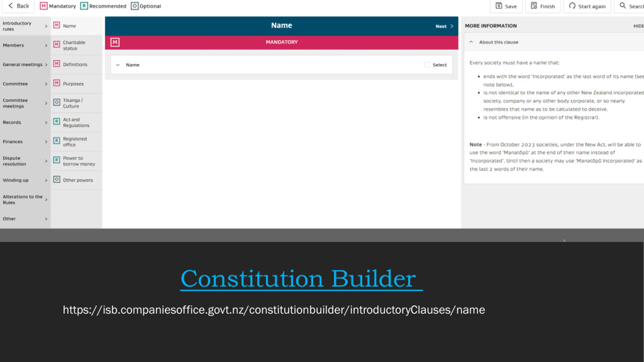Select the Charitable status clause
Viewport: 644px width, 362px height.
click(76, 45)
